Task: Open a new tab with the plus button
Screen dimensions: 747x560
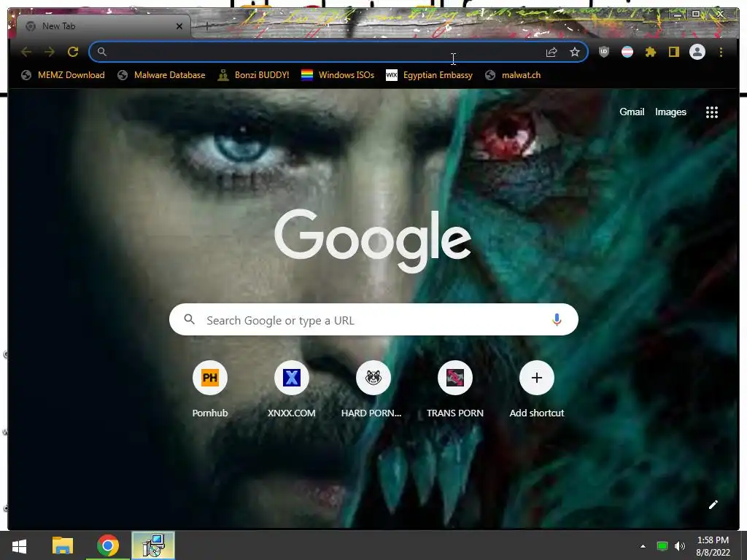Action: coord(206,26)
